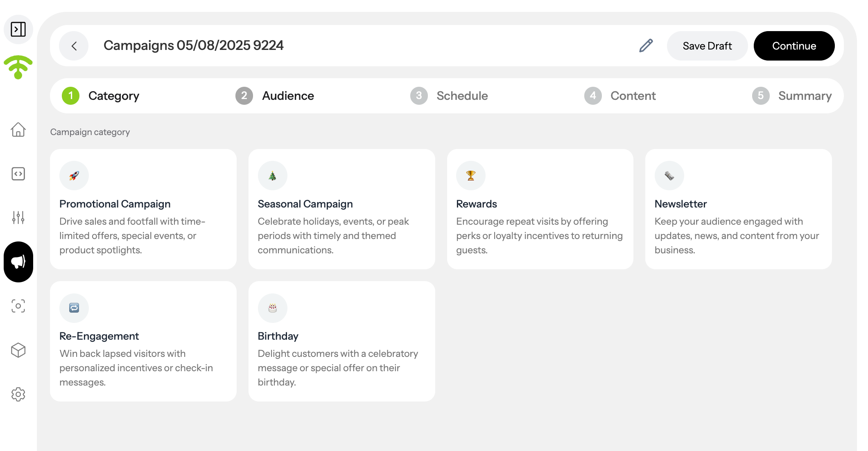Save the campaign with Save Draft

[707, 46]
